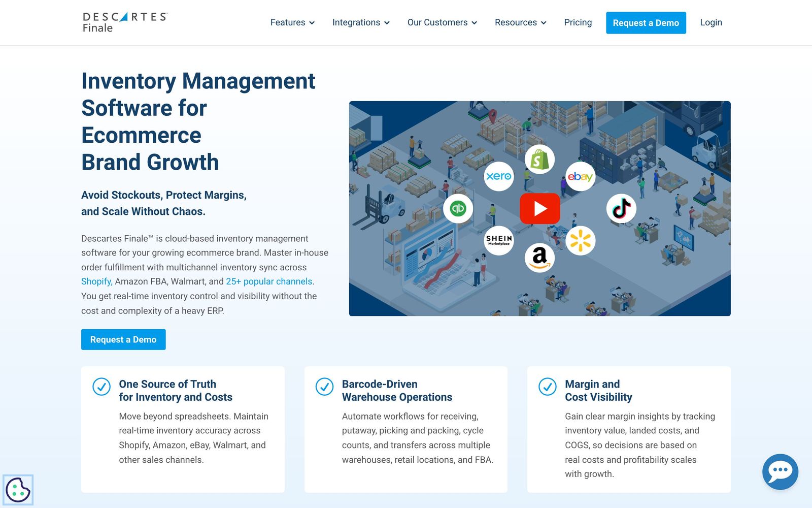Click One Source of Truth card title

click(x=176, y=391)
